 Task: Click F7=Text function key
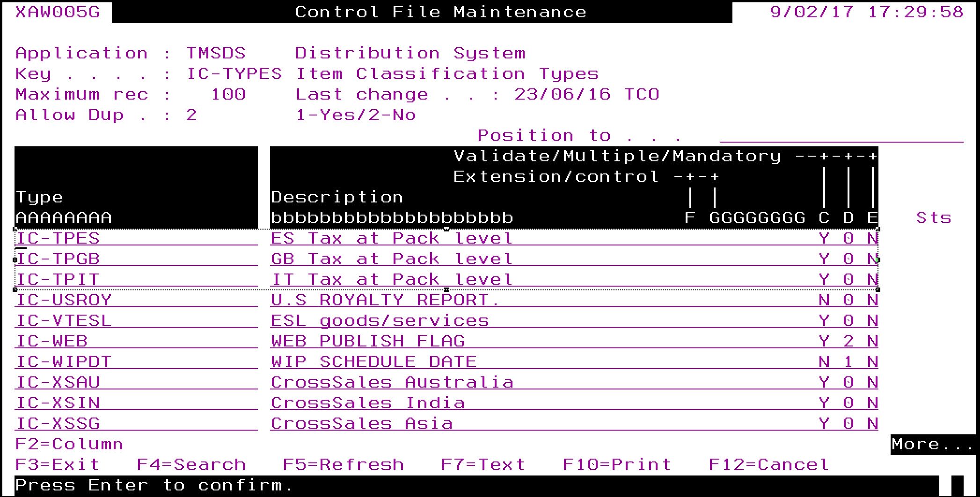click(483, 464)
